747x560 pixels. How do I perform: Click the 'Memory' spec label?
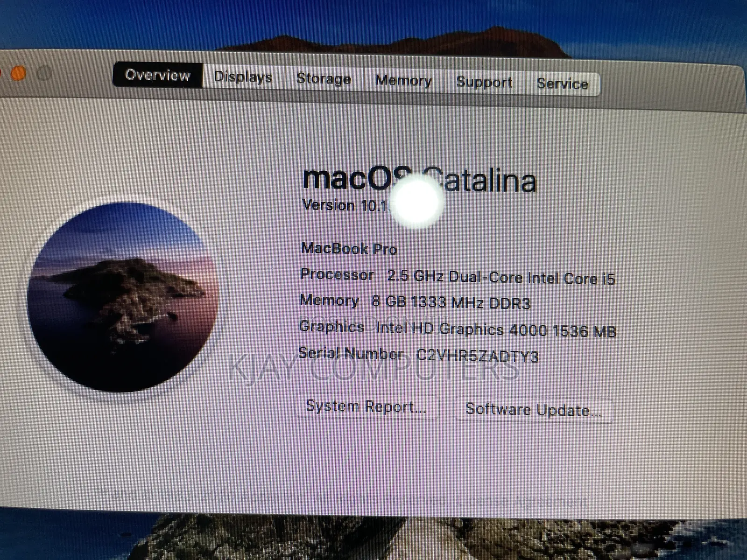pyautogui.click(x=329, y=300)
